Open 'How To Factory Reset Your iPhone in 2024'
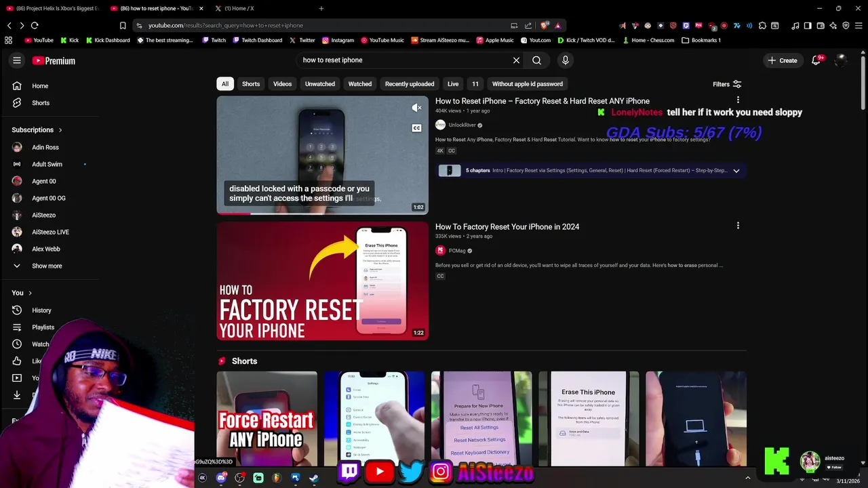 point(507,226)
